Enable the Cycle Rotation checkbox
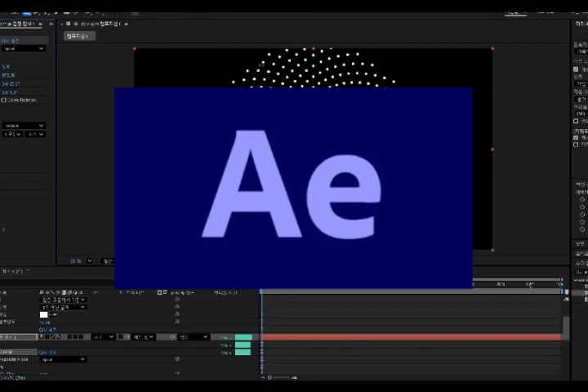 4,100
